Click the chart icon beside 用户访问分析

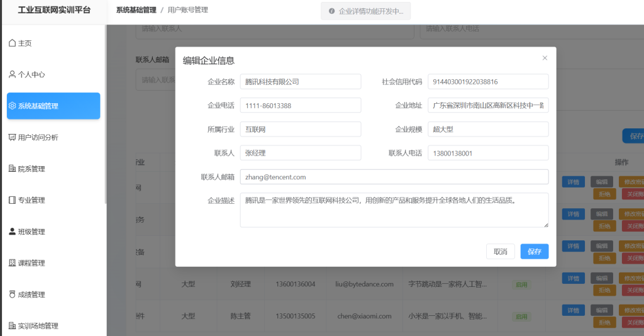point(12,137)
